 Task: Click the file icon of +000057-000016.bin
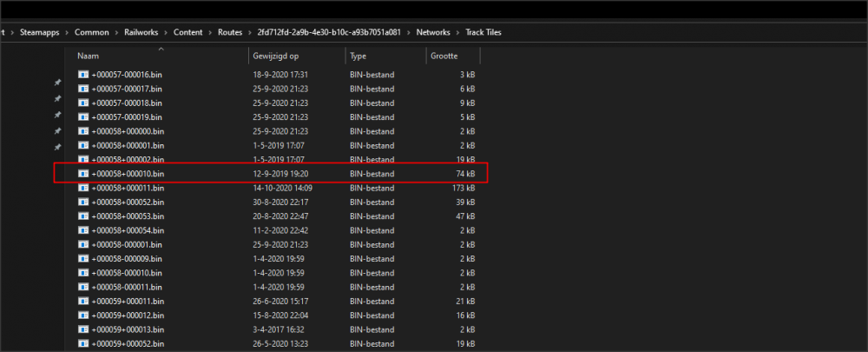(x=83, y=75)
